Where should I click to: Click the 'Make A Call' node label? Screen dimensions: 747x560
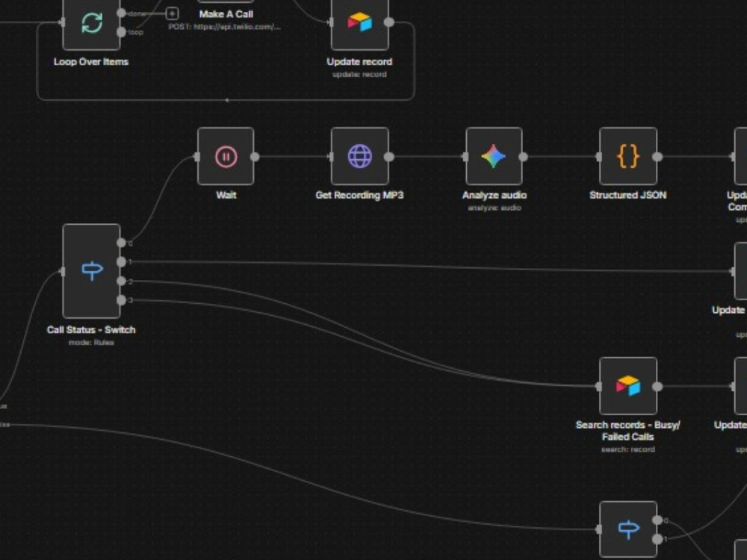point(226,14)
